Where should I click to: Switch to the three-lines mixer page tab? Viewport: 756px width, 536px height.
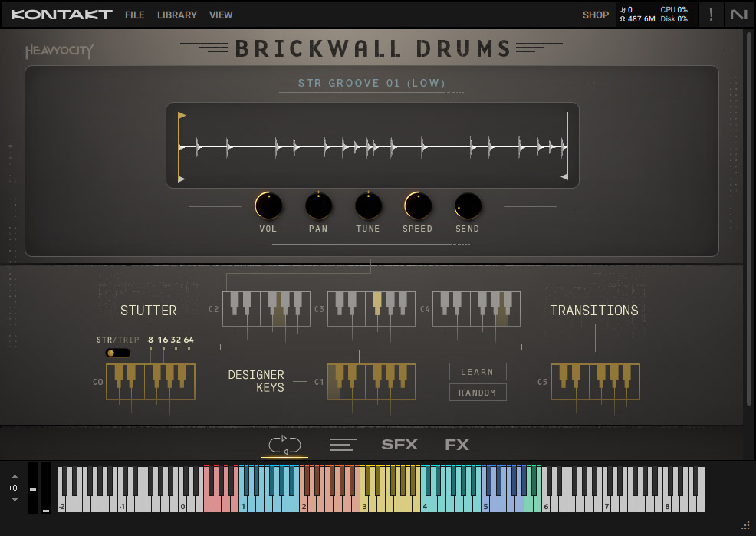point(343,445)
